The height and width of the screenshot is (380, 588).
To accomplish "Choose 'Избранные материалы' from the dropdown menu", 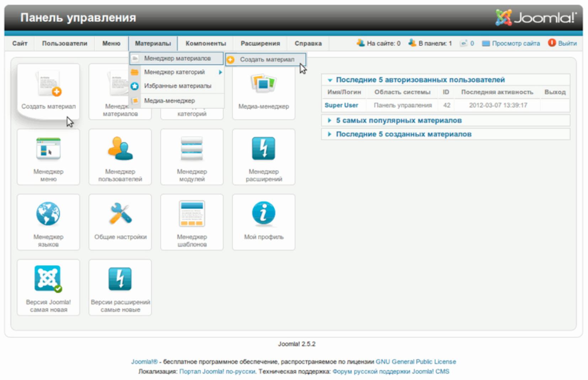I will coord(177,86).
